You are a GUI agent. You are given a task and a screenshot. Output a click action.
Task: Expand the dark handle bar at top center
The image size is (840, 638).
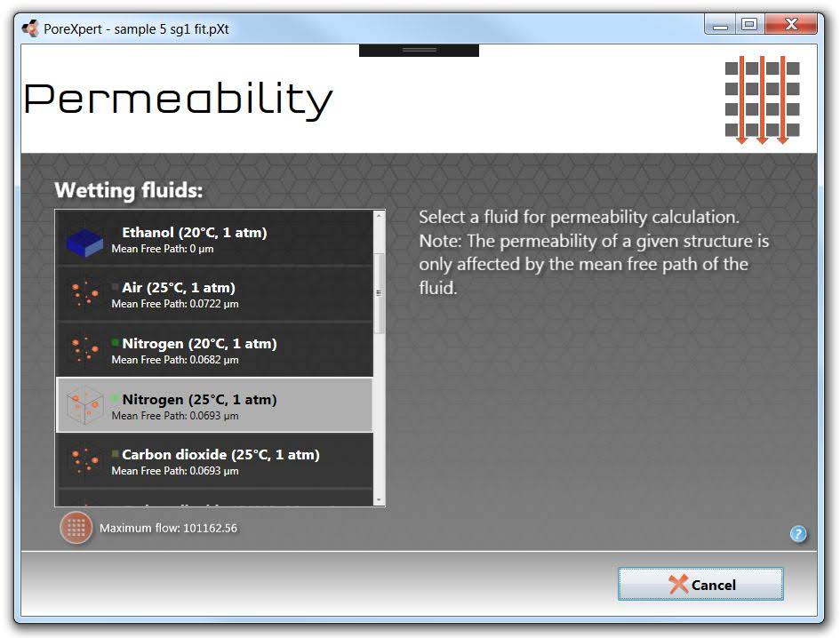[419, 51]
